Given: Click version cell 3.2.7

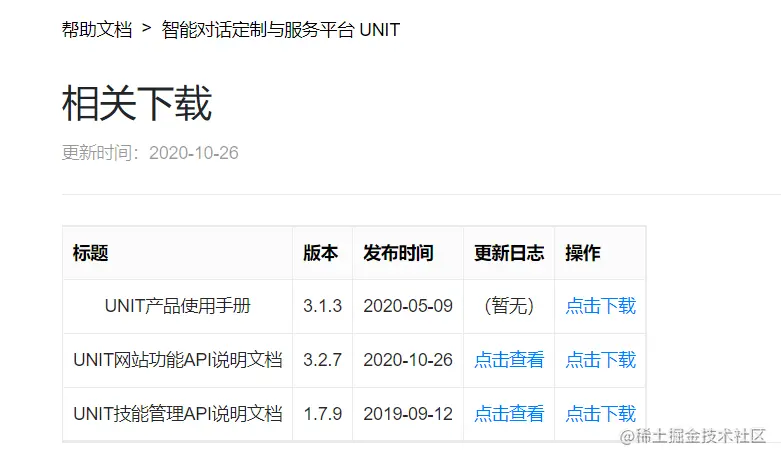Looking at the screenshot, I should click(x=322, y=359).
